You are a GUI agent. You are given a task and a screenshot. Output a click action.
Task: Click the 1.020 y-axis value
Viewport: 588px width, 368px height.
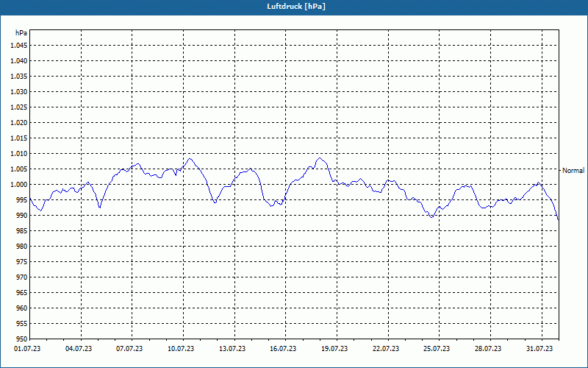[x=18, y=123]
